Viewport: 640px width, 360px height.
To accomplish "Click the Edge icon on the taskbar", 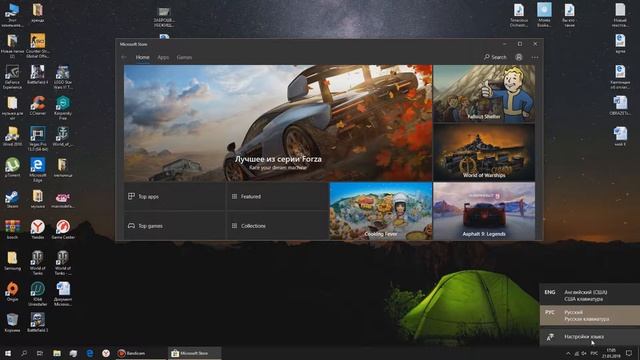I will pyautogui.click(x=90, y=353).
